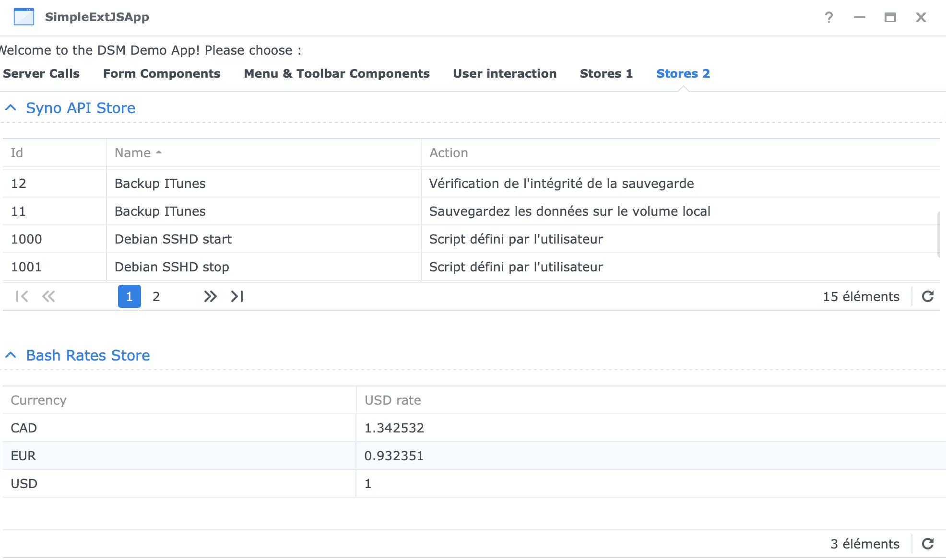Open the Form Components tab
The image size is (946, 560).
tap(161, 73)
